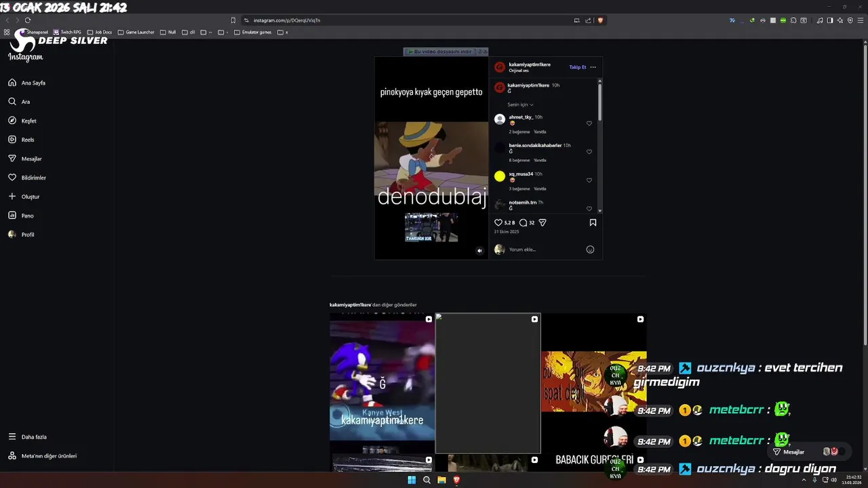Open the blank middle reel thumbnail

coord(488,383)
